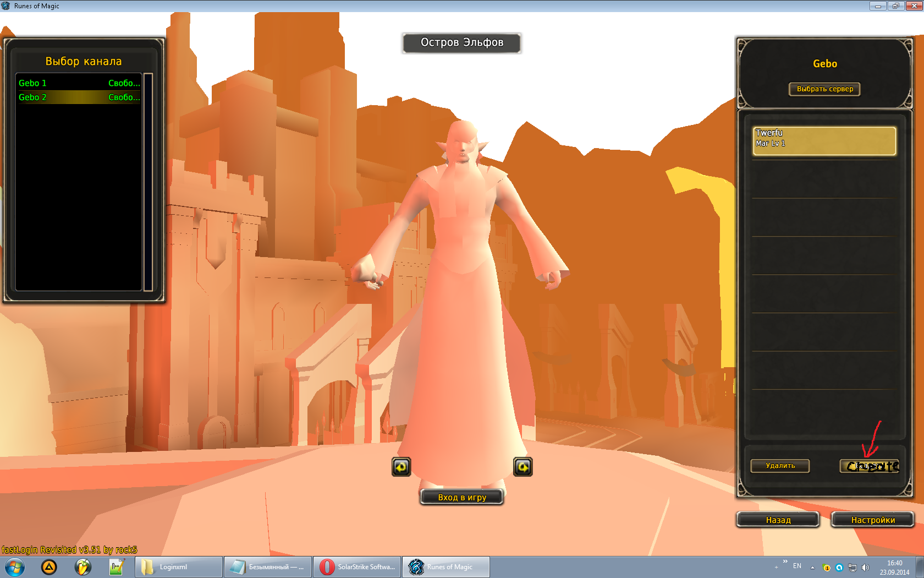Click the volume speaker tray icon
Image resolution: width=924 pixels, height=578 pixels.
tap(865, 568)
